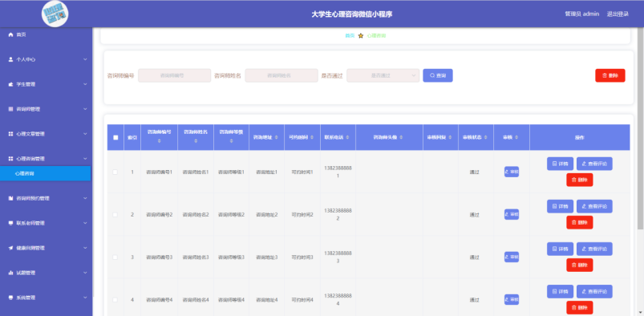
Task: Tick the select-all checkbox in the table header
Action: (x=115, y=138)
